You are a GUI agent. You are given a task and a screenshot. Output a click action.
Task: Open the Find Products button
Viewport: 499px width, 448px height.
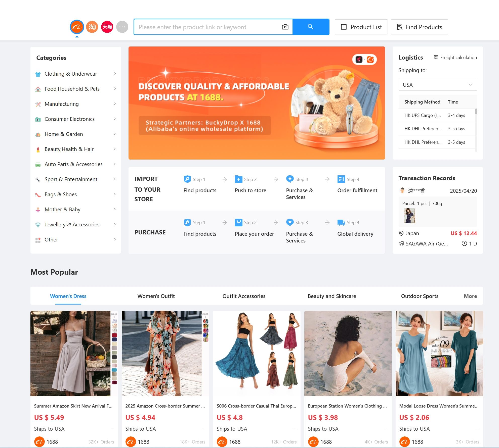pos(420,27)
